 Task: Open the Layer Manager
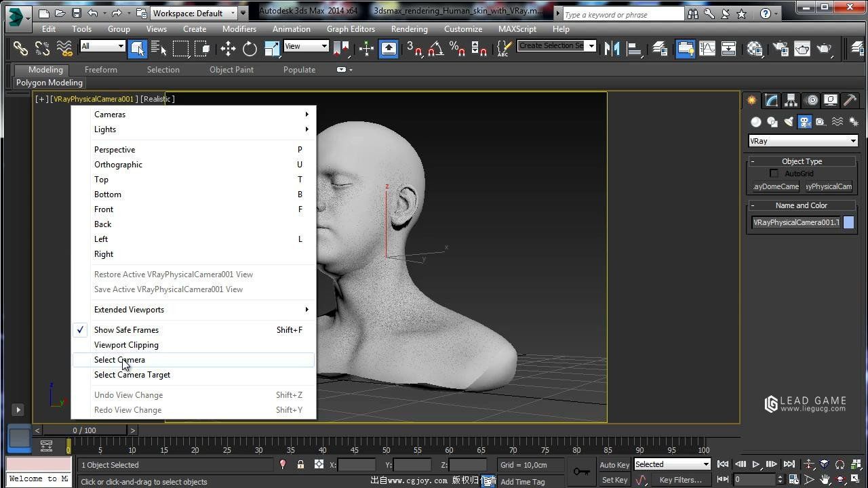(x=660, y=48)
